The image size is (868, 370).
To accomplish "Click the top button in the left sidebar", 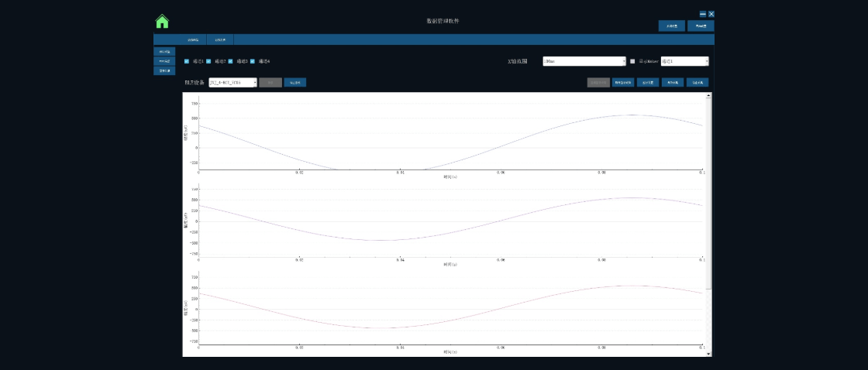I will click(x=164, y=52).
